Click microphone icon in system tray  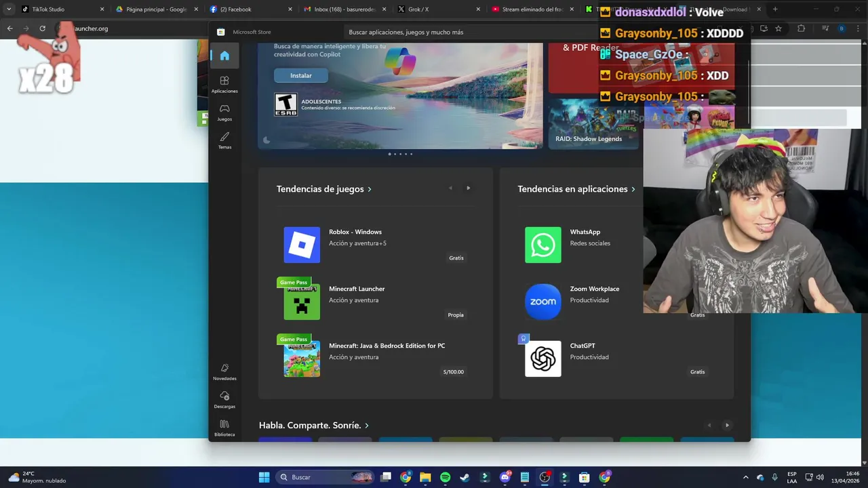[x=774, y=477]
